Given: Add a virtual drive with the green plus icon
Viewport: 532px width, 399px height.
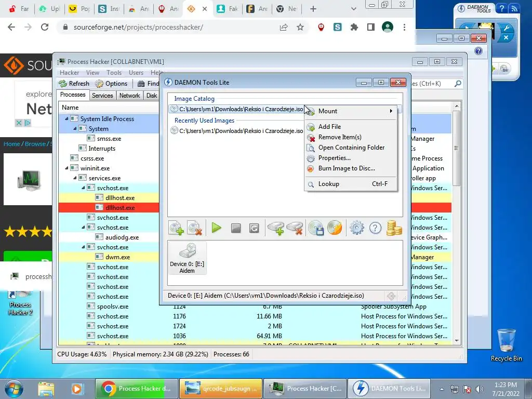Looking at the screenshot, I should tap(276, 228).
